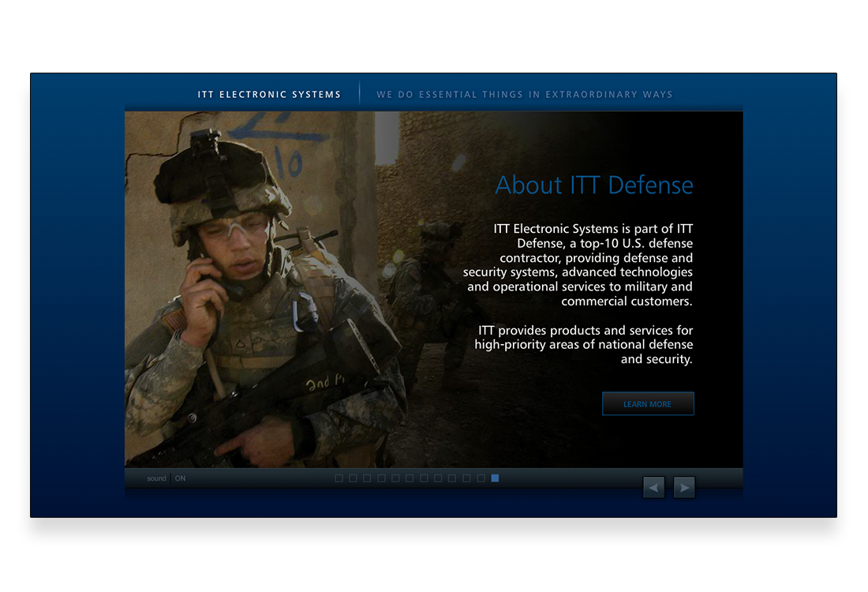Select the eleventh slide indicator square
Image resolution: width=868 pixels, height=592 pixels.
click(481, 478)
